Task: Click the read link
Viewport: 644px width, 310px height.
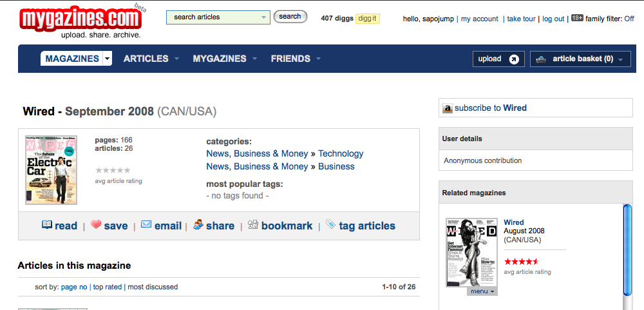Action: pos(66,226)
